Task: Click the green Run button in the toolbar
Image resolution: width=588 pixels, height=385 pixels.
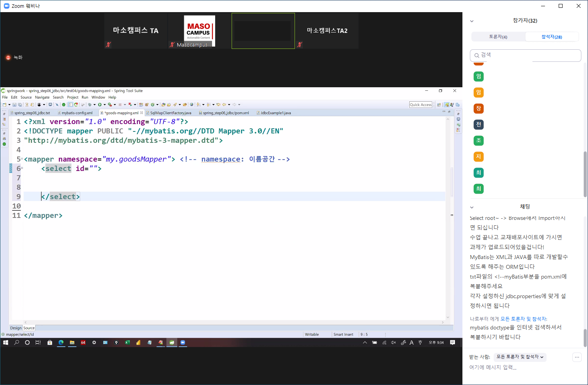Action: (x=100, y=104)
